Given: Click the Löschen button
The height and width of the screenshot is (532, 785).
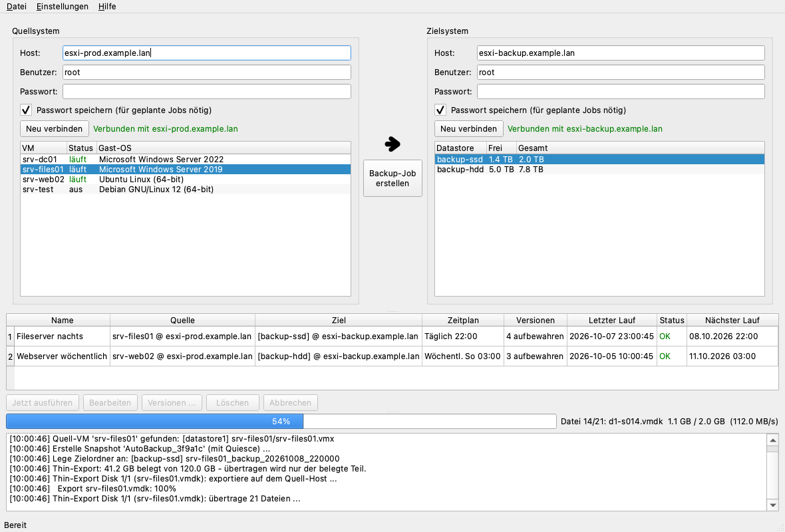Looking at the screenshot, I should coord(232,403).
